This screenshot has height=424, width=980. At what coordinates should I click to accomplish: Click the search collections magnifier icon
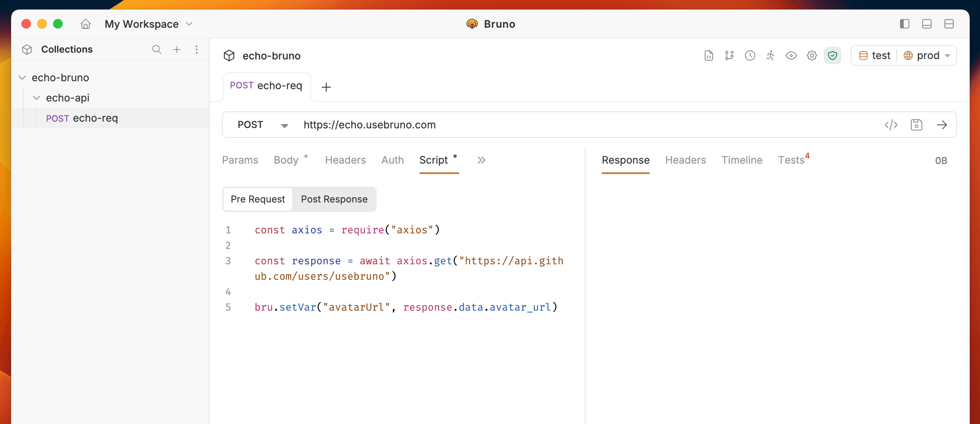[157, 50]
